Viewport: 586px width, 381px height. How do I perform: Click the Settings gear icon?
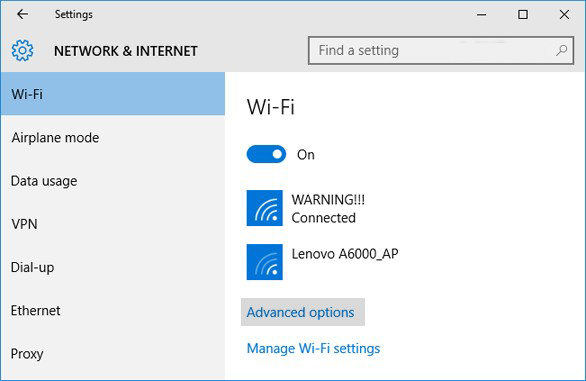point(22,50)
